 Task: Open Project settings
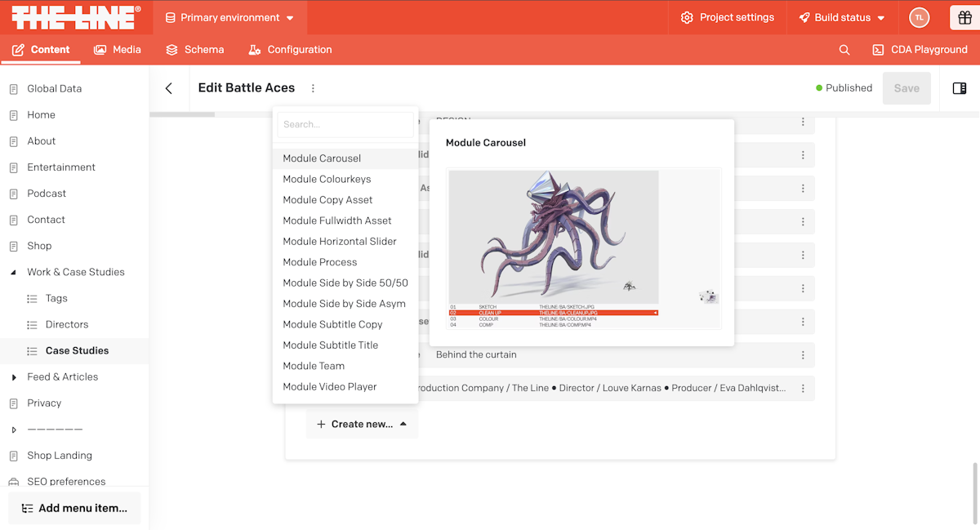[727, 17]
